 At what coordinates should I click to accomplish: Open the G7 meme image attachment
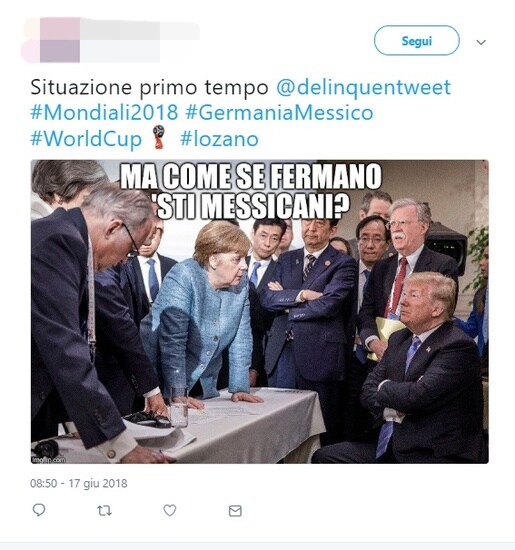(x=260, y=311)
